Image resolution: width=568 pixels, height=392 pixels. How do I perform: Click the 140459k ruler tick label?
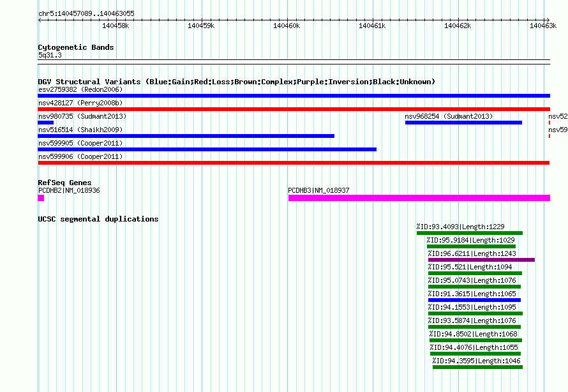[x=201, y=26]
